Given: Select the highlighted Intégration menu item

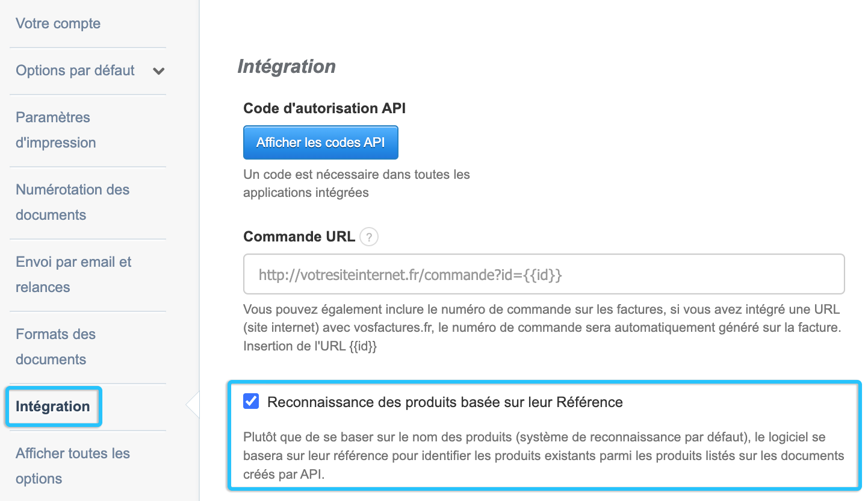Looking at the screenshot, I should coord(53,406).
